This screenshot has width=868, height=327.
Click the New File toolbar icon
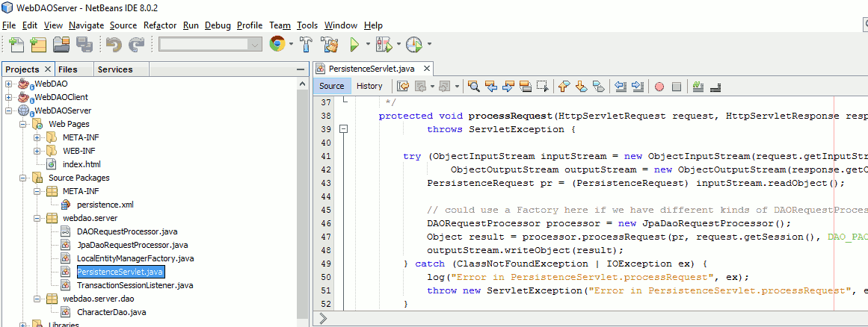(15, 45)
